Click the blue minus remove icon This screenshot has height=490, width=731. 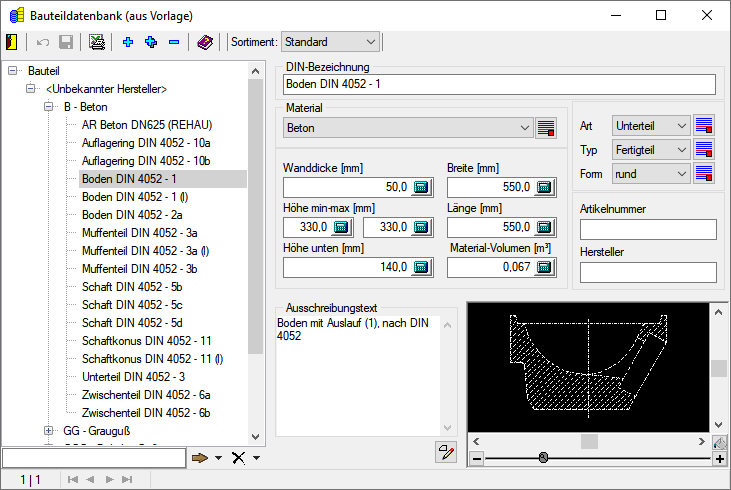(x=174, y=42)
